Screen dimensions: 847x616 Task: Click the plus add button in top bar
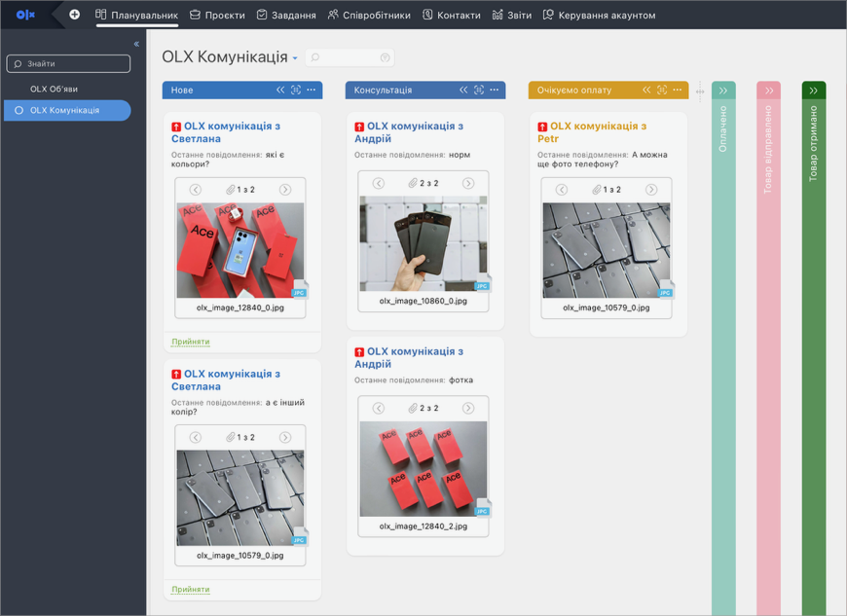pos(75,15)
